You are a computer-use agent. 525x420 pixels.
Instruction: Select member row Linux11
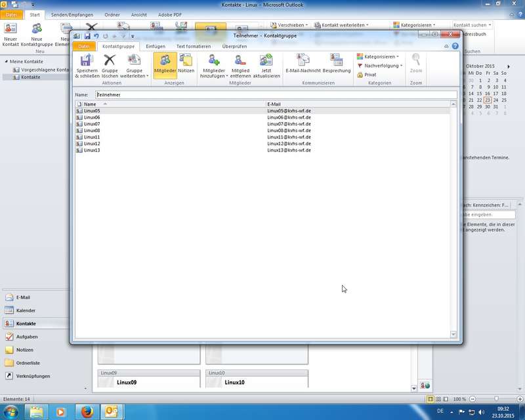pyautogui.click(x=262, y=137)
